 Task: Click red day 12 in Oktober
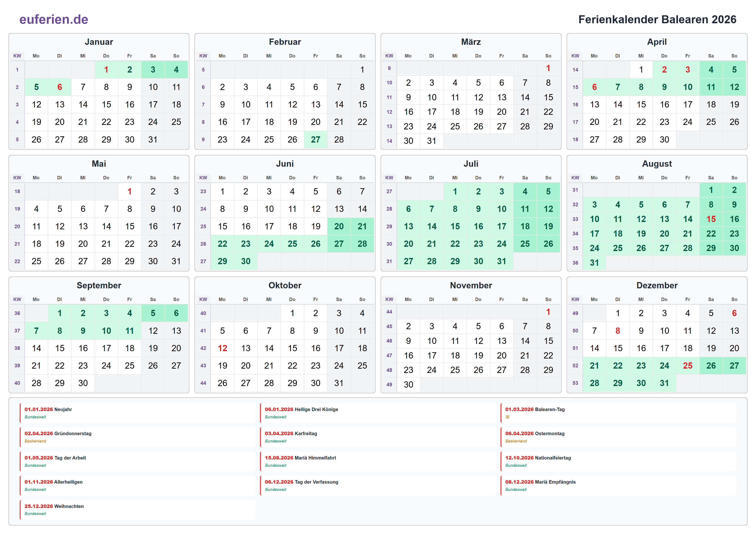coord(222,348)
